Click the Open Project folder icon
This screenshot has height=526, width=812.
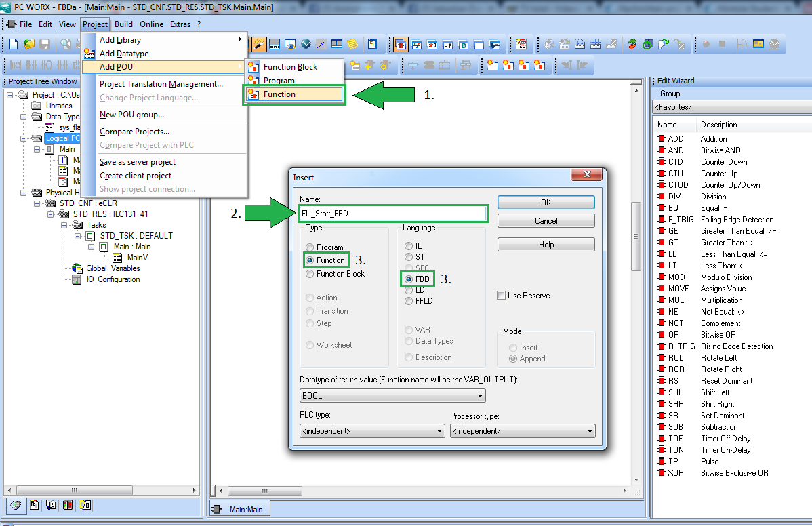click(29, 45)
